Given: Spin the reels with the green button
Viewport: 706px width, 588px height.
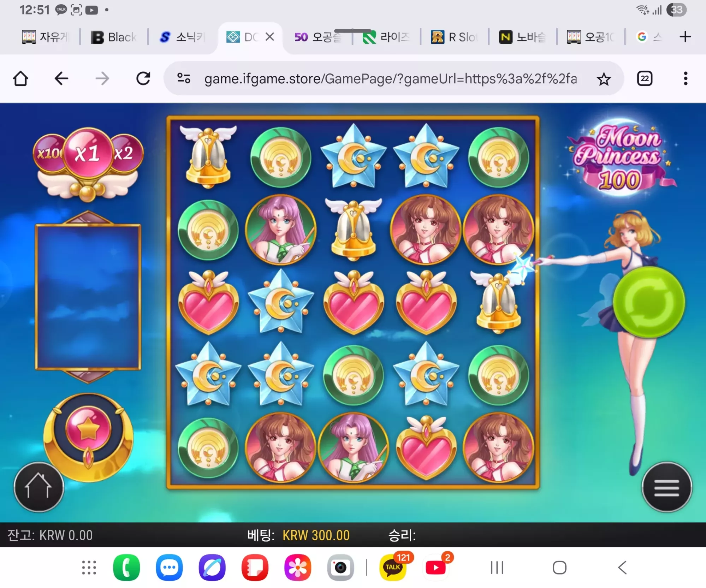Looking at the screenshot, I should (x=649, y=302).
